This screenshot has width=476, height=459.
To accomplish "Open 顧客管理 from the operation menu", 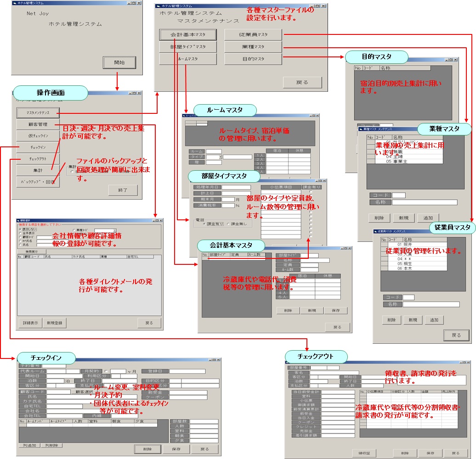I will point(38,124).
